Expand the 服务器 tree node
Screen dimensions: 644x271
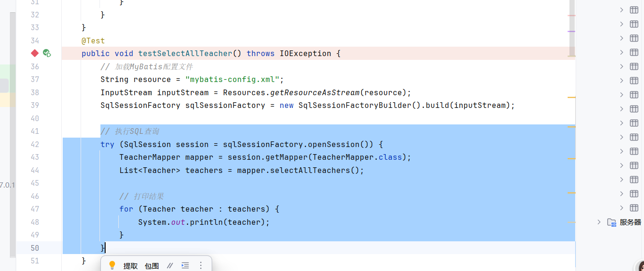(x=599, y=222)
